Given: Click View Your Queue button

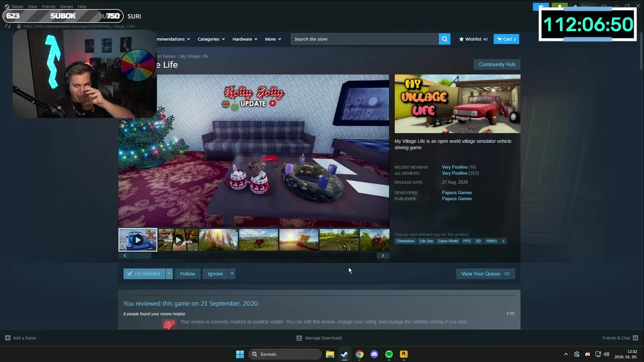Looking at the screenshot, I should pos(486,274).
